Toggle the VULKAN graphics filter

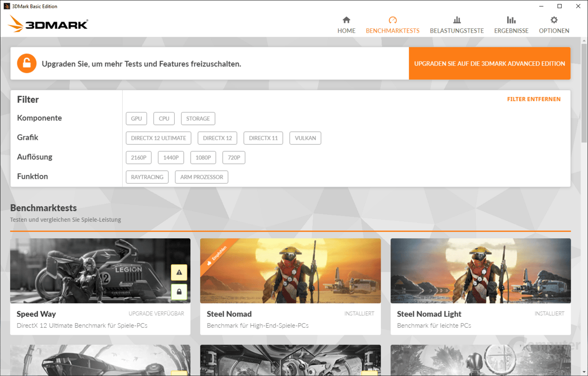click(x=305, y=138)
